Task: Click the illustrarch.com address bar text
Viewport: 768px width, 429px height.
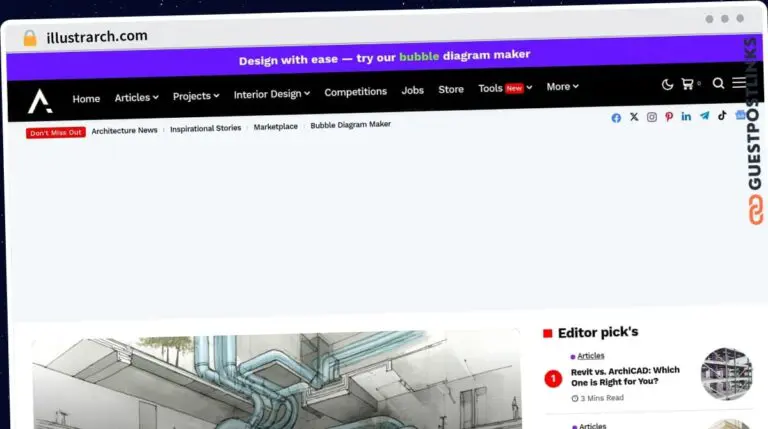Action: 97,37
